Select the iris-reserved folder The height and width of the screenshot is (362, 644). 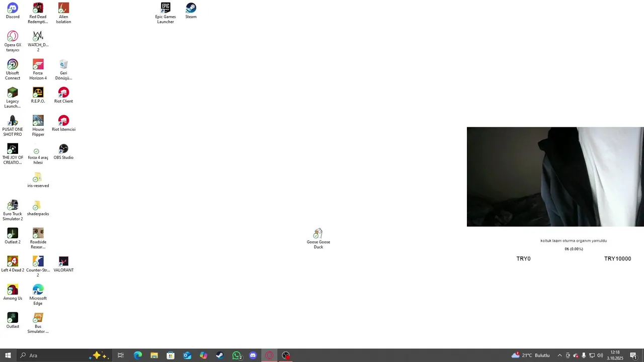click(38, 179)
